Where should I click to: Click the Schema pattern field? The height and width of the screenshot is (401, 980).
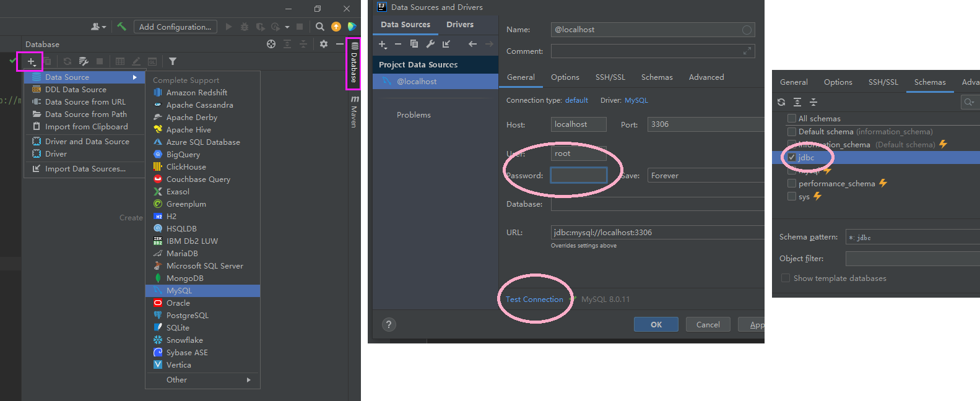[x=913, y=237]
